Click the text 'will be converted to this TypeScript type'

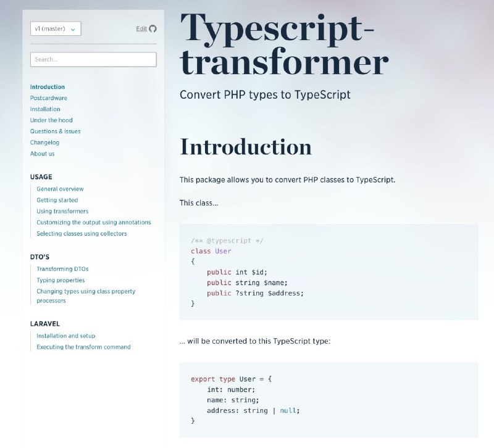pyautogui.click(x=258, y=341)
